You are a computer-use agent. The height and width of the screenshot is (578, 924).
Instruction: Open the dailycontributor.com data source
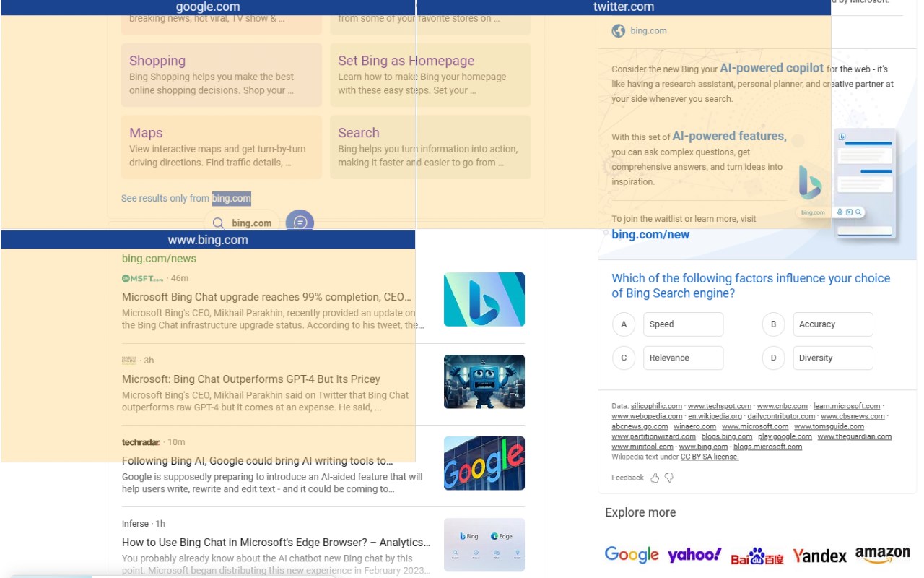(781, 416)
